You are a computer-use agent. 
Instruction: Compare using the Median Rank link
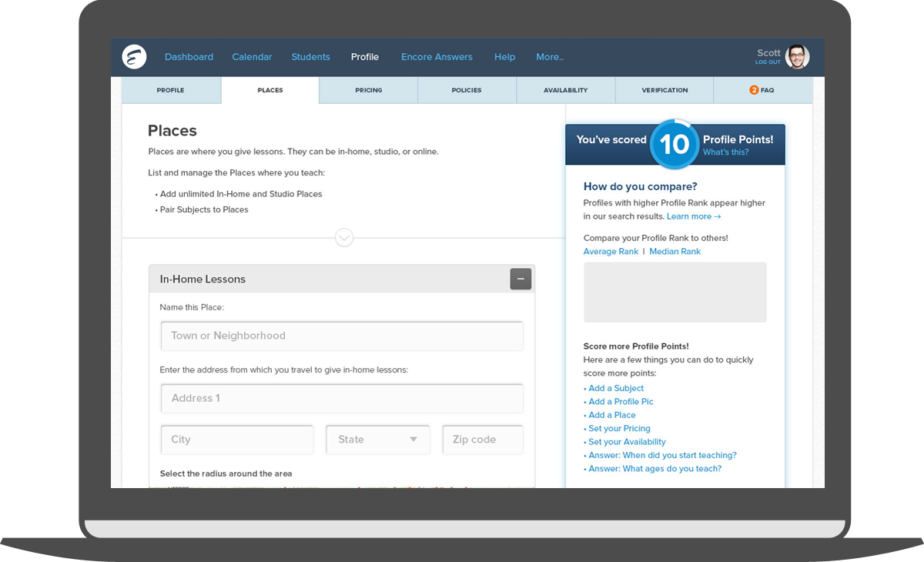pos(675,251)
